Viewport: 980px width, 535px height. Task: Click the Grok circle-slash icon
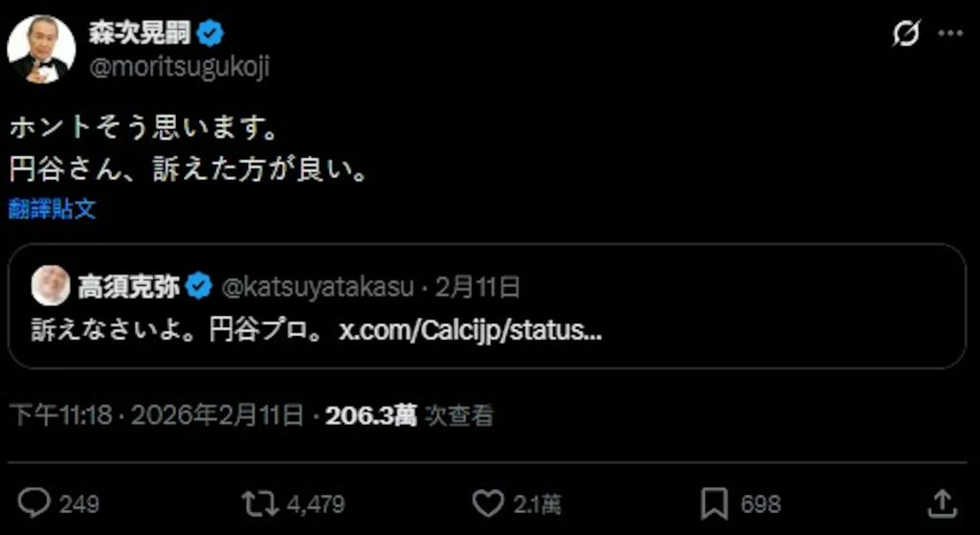point(906,33)
